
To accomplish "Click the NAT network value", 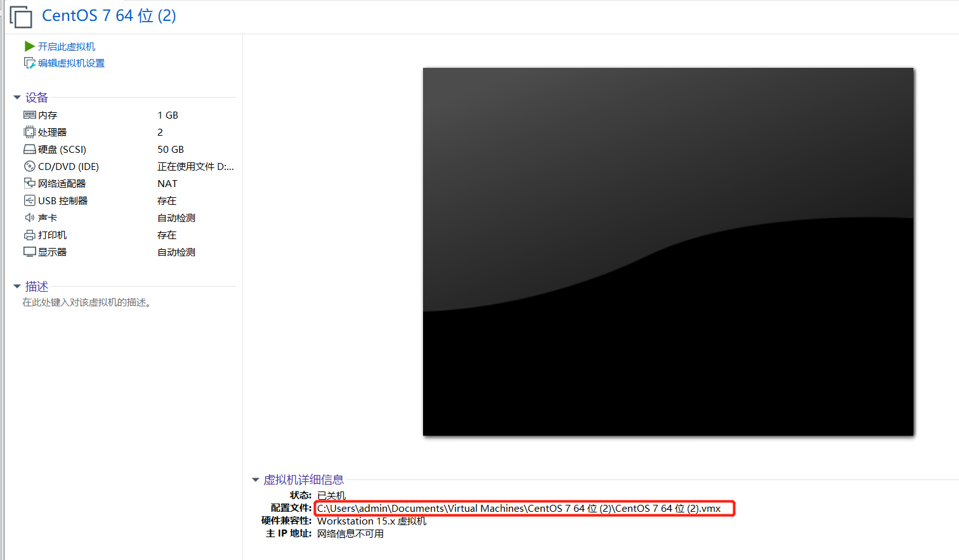I will (167, 183).
